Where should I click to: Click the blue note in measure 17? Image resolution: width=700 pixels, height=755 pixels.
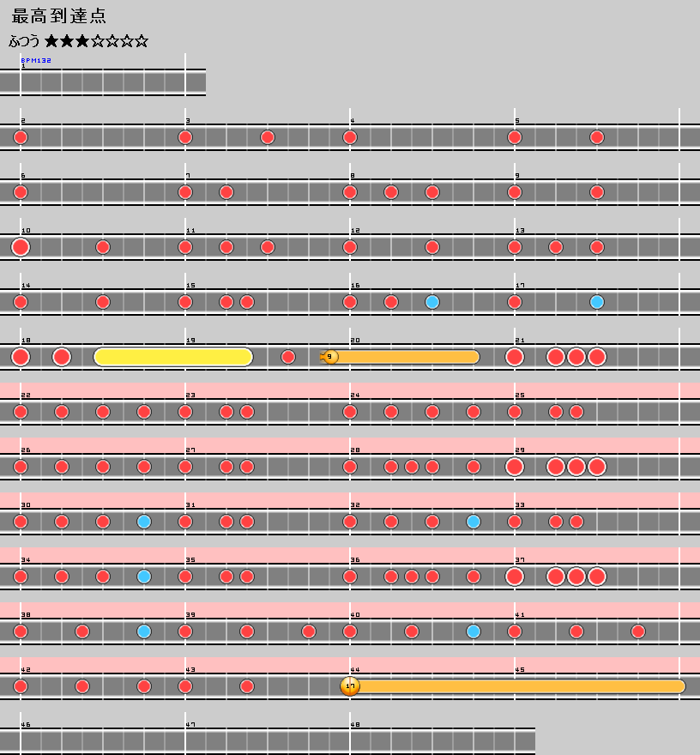597,302
